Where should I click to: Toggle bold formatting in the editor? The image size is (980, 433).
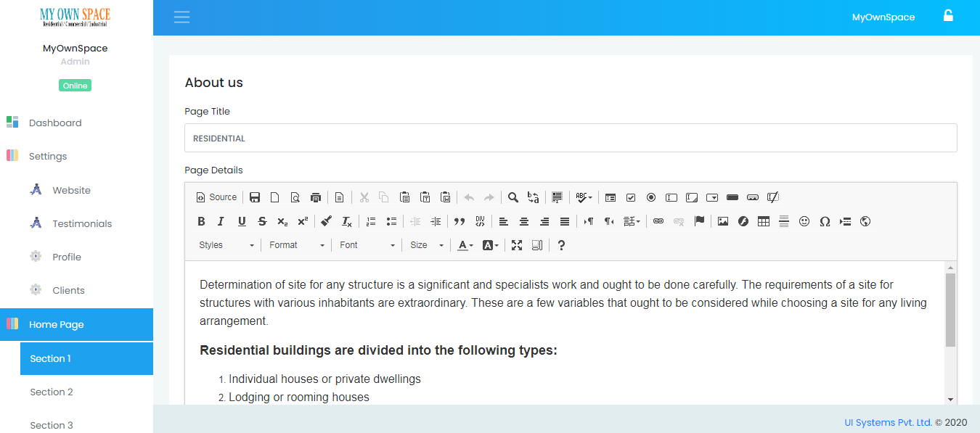[x=202, y=222]
